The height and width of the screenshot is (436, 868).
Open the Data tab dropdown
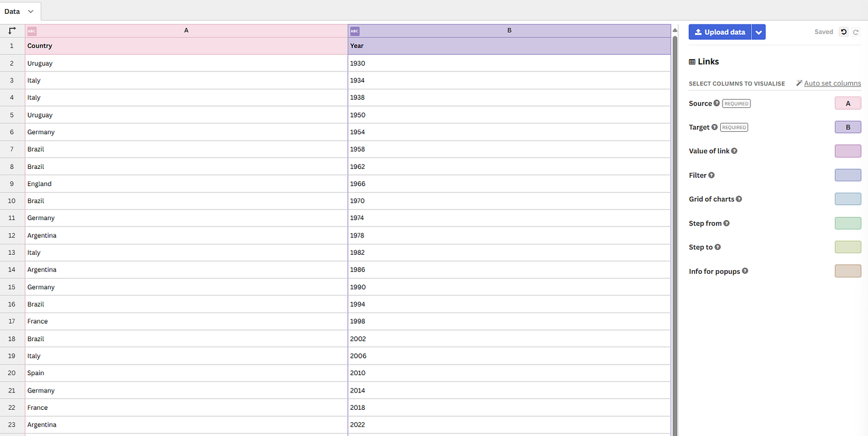[x=30, y=11]
